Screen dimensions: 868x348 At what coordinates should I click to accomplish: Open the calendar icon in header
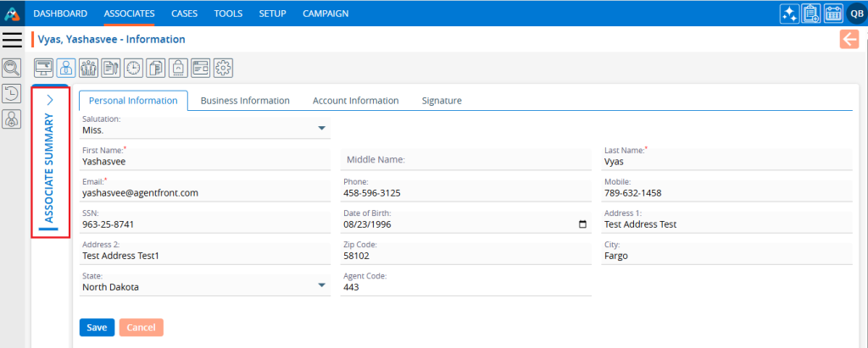click(x=833, y=14)
